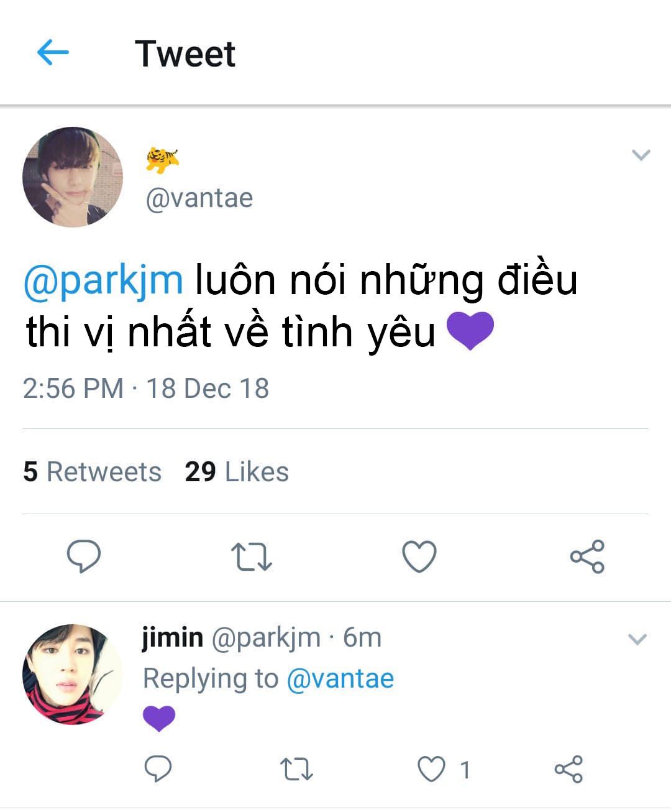Like jimin's reply showing 1 like
Viewport: 671px width, 812px height.
431,769
